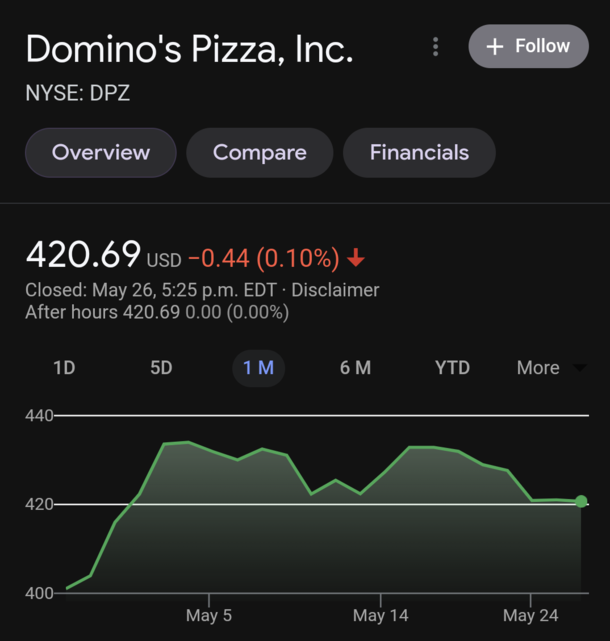Screen dimensions: 610x641
Task: Open the Disclaimer link
Action: click(335, 290)
